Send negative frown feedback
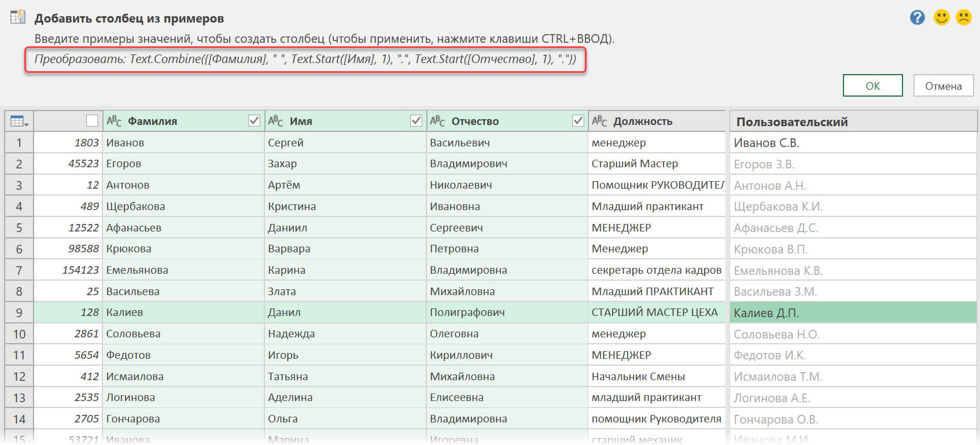The image size is (980, 445). click(x=963, y=17)
